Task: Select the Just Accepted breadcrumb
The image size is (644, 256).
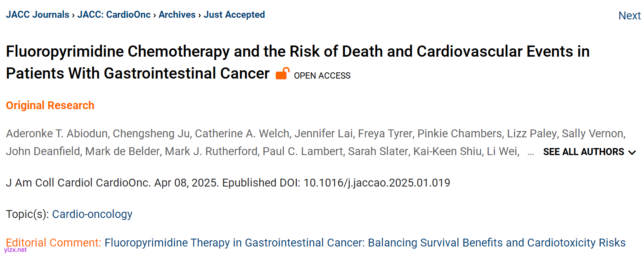Action: click(234, 15)
